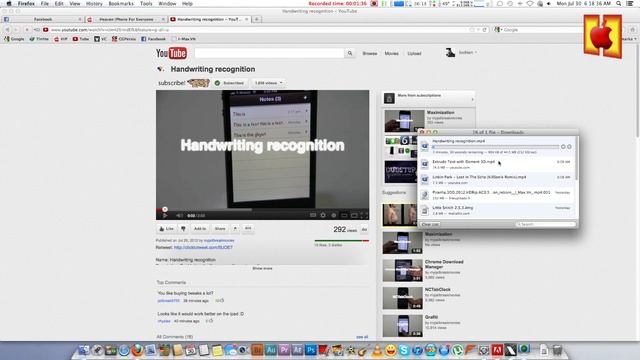The height and width of the screenshot is (360, 640).
Task: Click the YouTube search magnifier button
Action: 350,53
